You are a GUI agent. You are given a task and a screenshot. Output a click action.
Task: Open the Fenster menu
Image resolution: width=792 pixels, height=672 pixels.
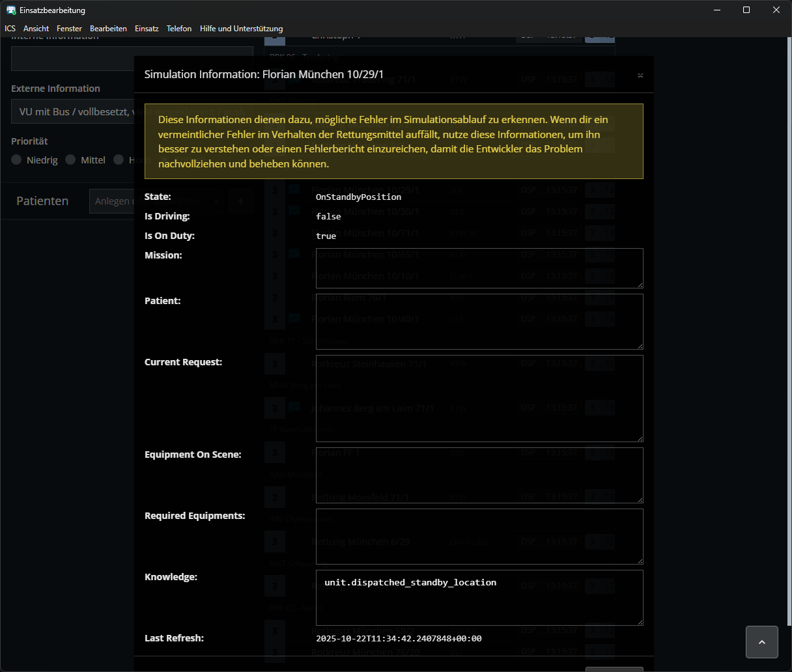(x=69, y=29)
